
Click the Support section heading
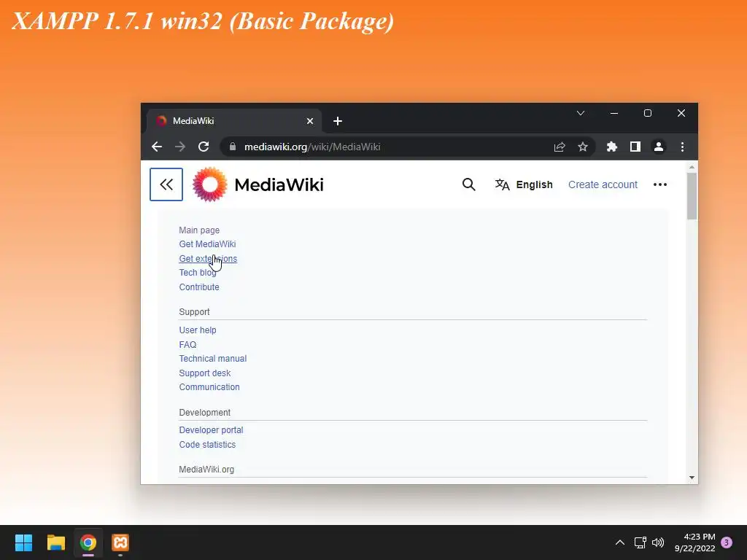point(194,312)
